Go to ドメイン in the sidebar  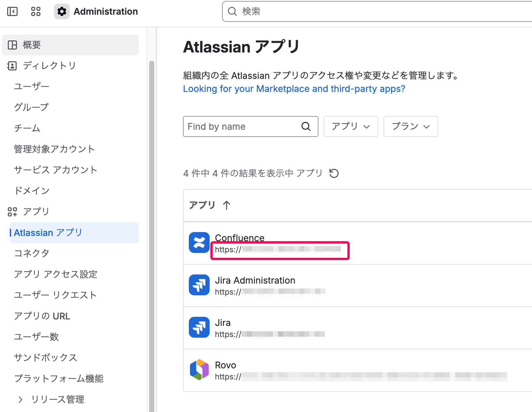32,191
